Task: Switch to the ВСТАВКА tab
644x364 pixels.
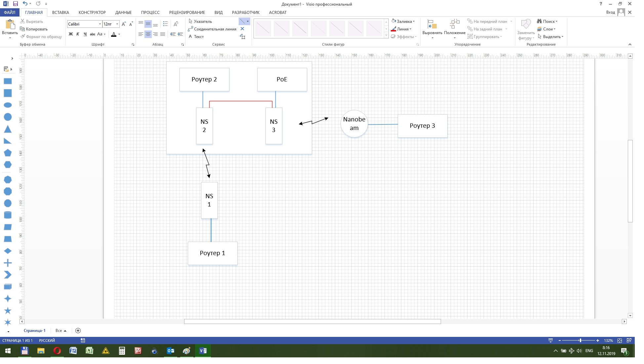Action: click(60, 13)
